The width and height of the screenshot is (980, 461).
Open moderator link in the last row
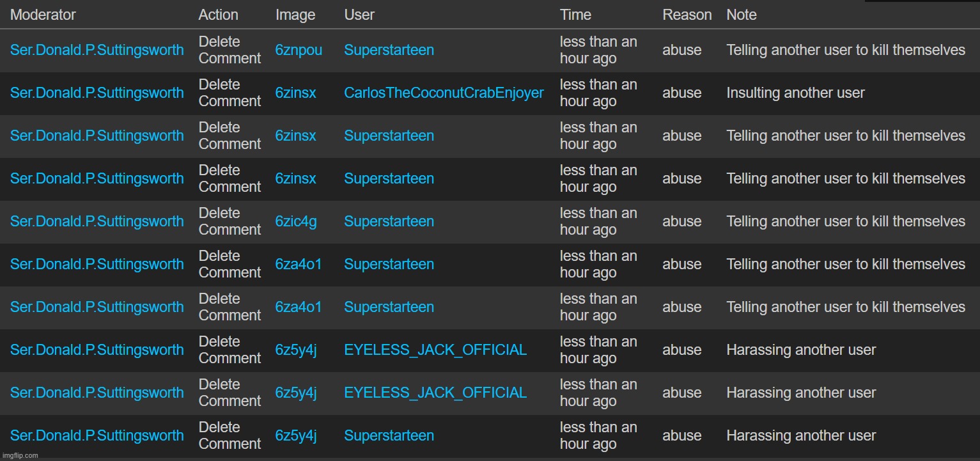(97, 435)
